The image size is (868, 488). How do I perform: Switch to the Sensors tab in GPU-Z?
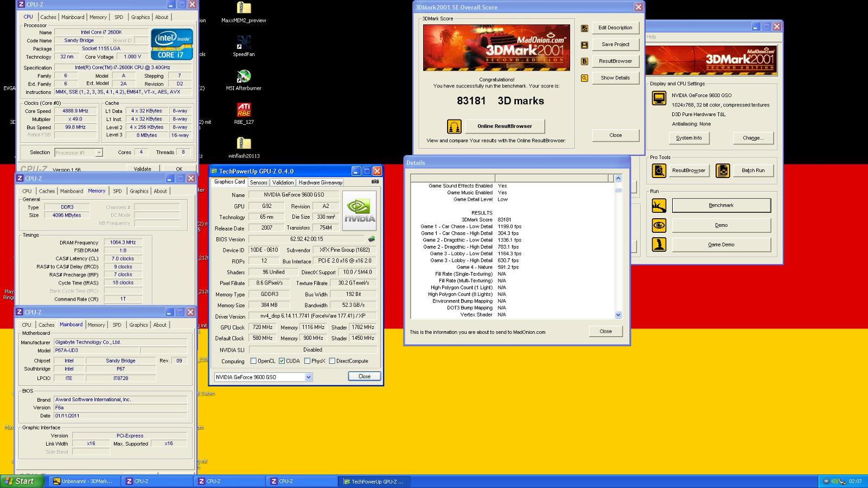pyautogui.click(x=258, y=183)
